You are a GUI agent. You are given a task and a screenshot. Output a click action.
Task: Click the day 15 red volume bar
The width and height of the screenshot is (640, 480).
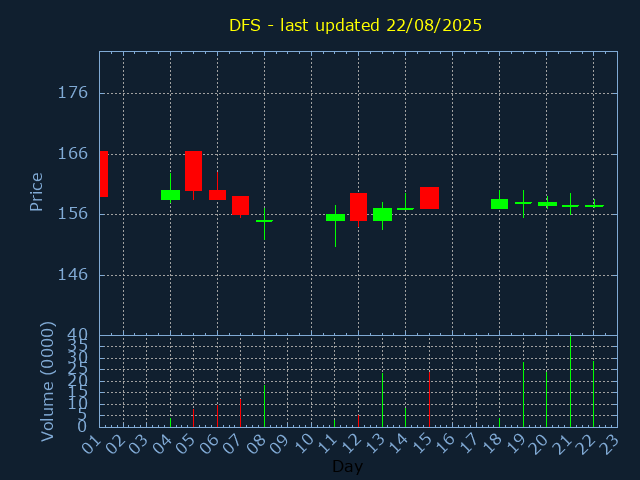click(x=429, y=399)
